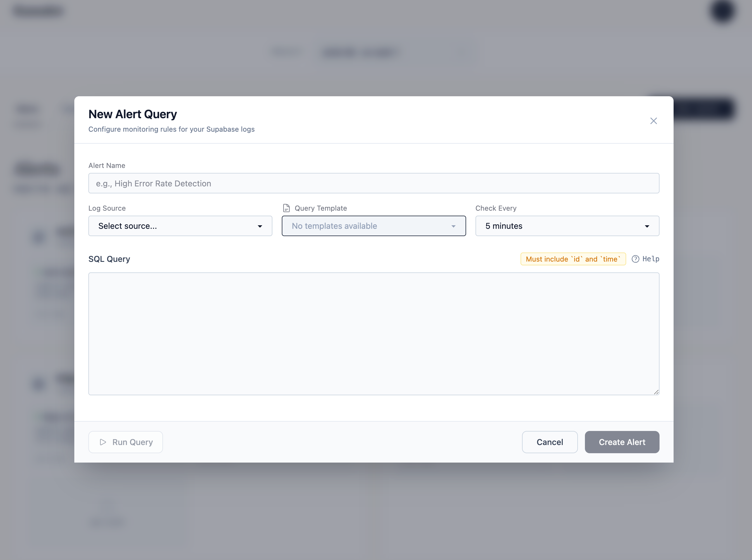Click the Alert Name input field

pyautogui.click(x=374, y=183)
